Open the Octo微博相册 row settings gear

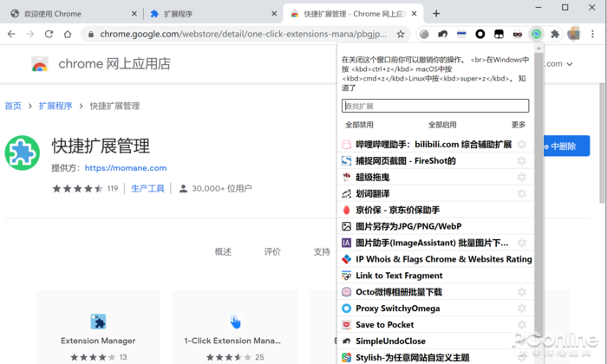pyautogui.click(x=522, y=292)
